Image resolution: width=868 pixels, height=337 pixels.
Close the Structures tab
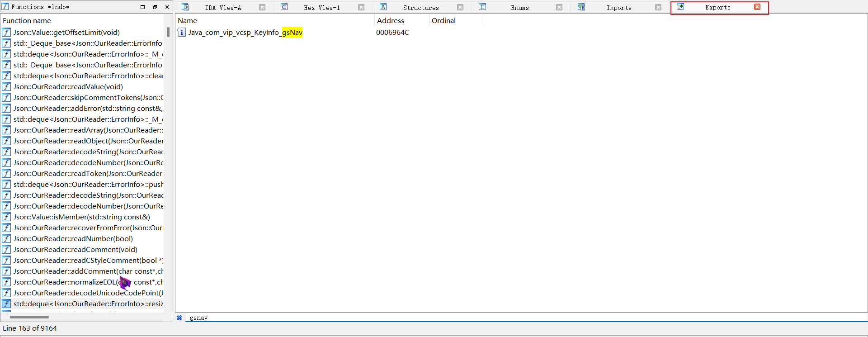(460, 7)
